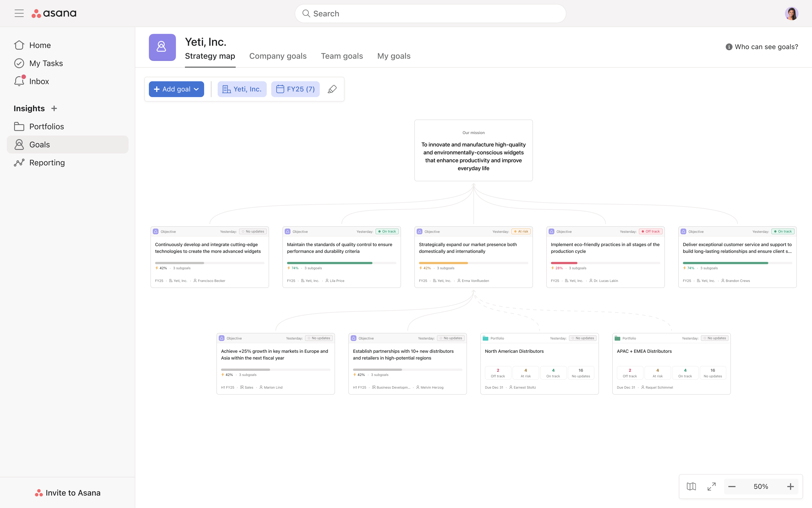Zoom out with the minus icon

pos(732,487)
